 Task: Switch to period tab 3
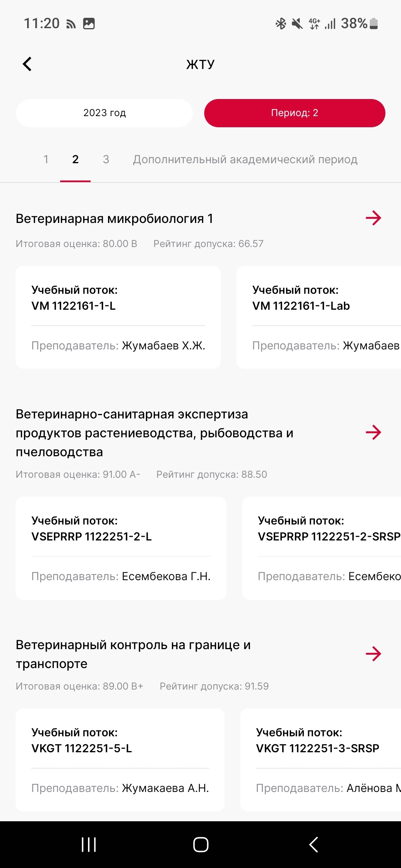(x=106, y=160)
